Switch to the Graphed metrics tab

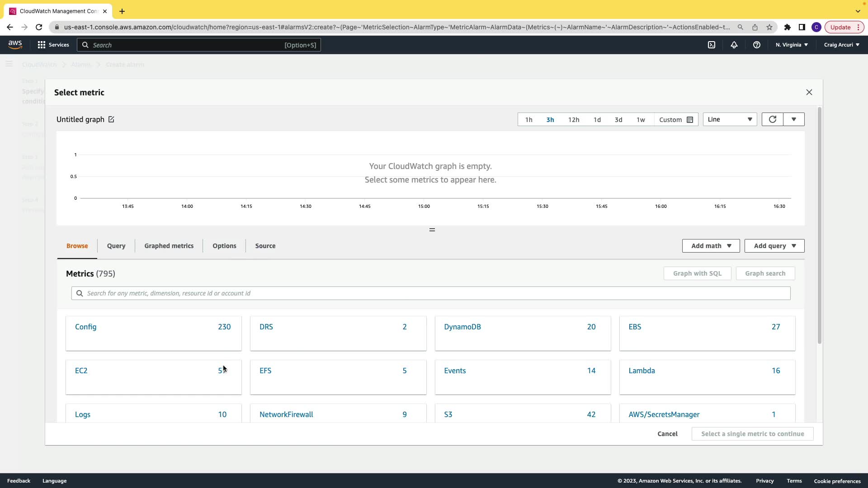click(169, 246)
